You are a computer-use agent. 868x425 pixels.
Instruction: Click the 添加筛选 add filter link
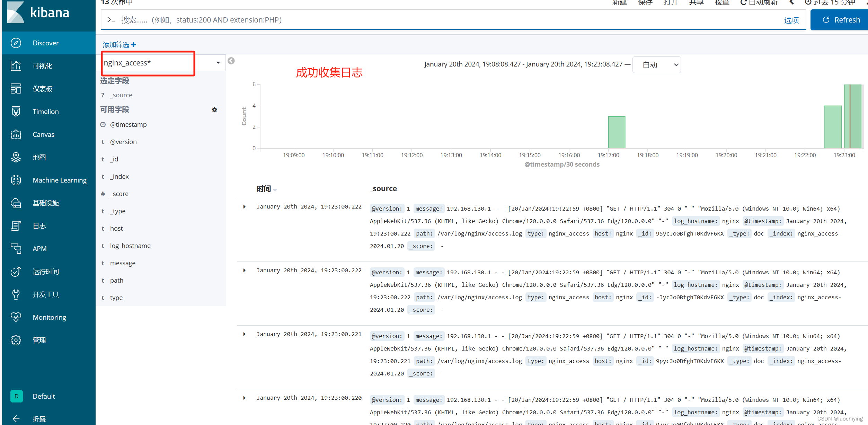click(119, 45)
